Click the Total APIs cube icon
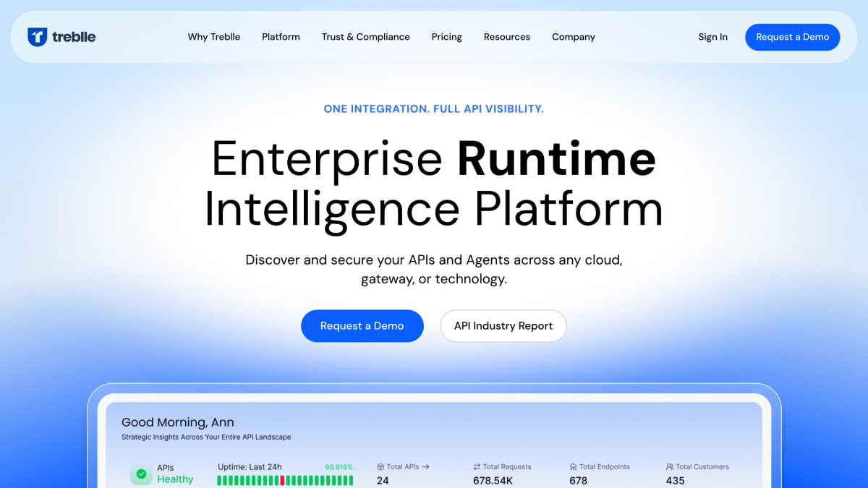 (380, 467)
